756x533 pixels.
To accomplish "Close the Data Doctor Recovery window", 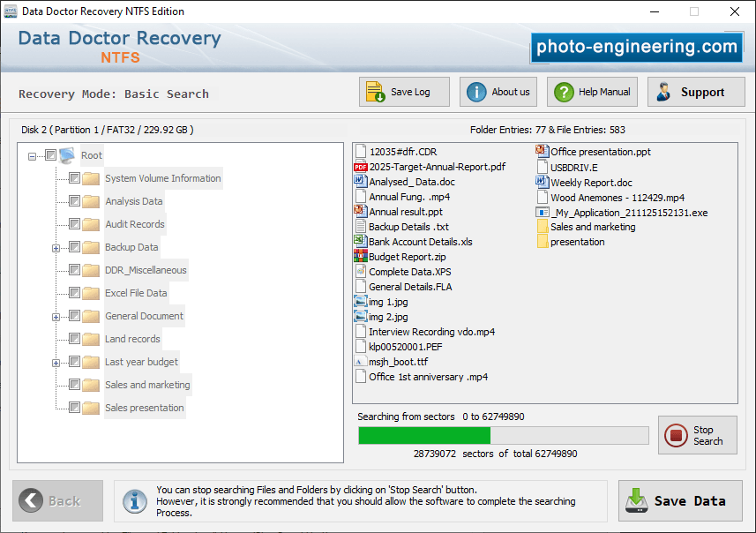I will click(734, 11).
